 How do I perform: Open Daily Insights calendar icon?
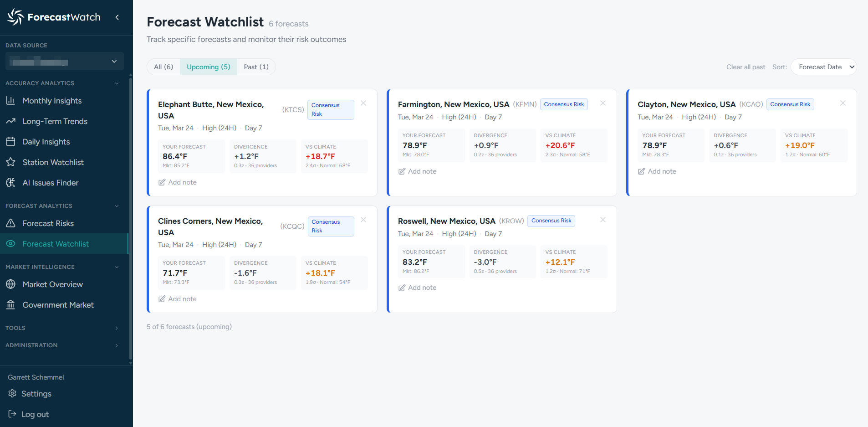(x=10, y=142)
